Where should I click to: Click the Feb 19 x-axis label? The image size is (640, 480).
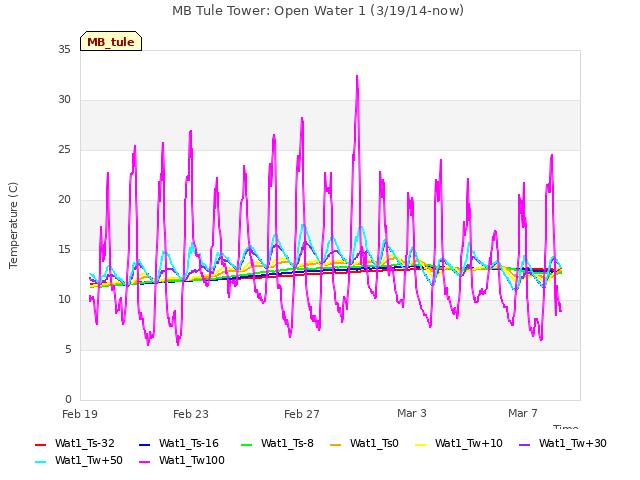tap(80, 414)
